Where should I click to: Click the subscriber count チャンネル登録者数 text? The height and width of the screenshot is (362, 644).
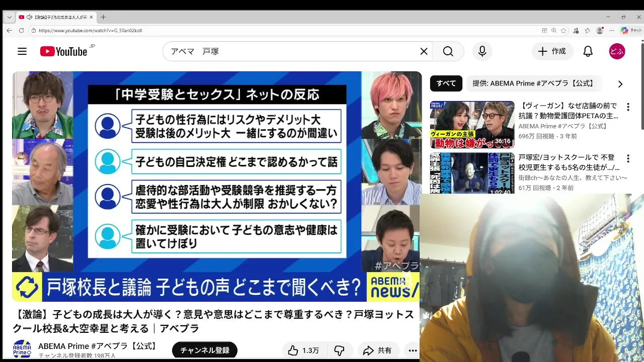click(x=77, y=355)
